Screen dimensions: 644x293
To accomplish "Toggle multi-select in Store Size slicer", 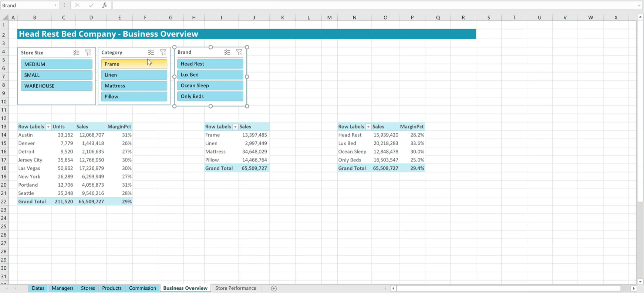I will 76,53.
